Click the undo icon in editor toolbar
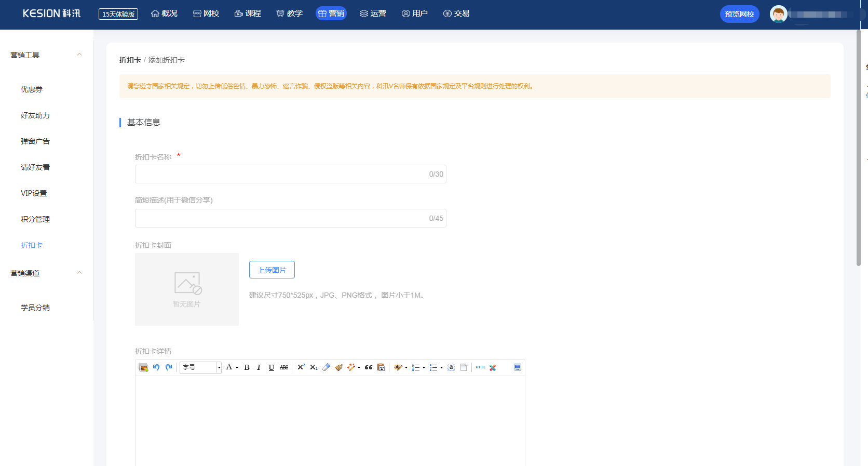The width and height of the screenshot is (868, 466). pyautogui.click(x=156, y=367)
